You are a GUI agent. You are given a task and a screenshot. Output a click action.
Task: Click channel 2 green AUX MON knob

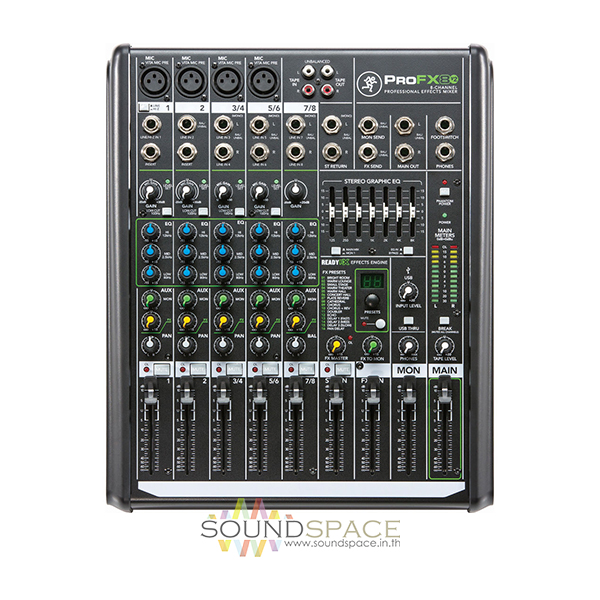click(x=185, y=300)
